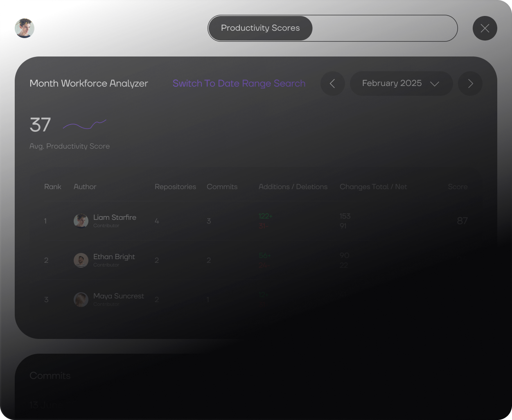Screen dimensions: 512x420
Task: Click Ethan Bright avatar icon
Action: tap(81, 260)
